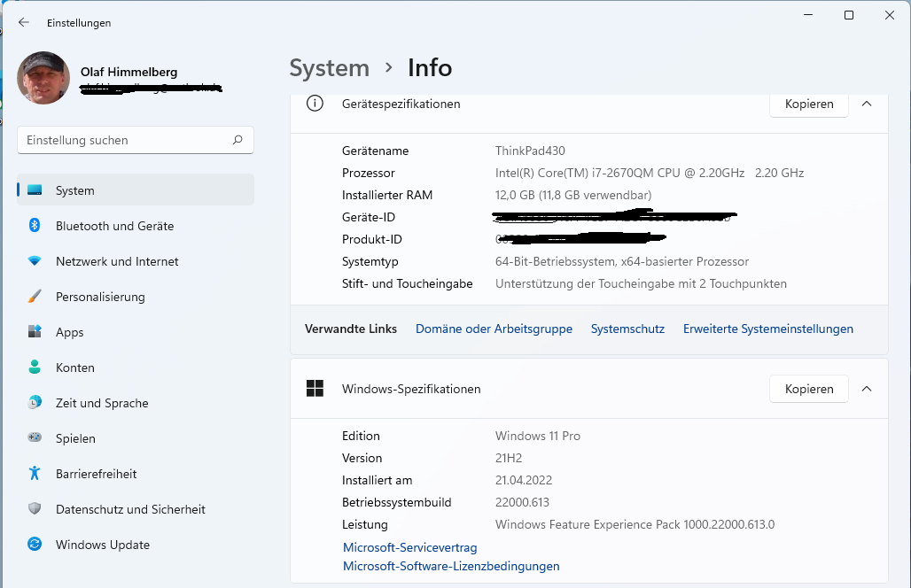Open Microsoft-Software-Lizenzbedingungen link
Image resolution: width=911 pixels, height=588 pixels.
tap(451, 566)
